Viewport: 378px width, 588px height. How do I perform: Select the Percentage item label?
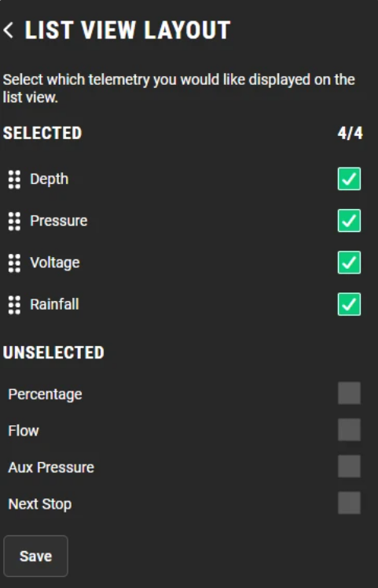tap(45, 395)
